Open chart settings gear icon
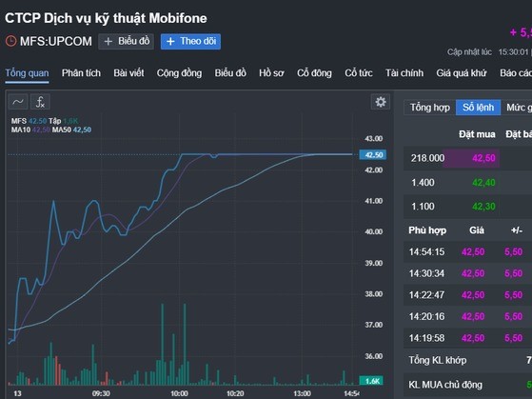The image size is (532, 399). (x=381, y=102)
